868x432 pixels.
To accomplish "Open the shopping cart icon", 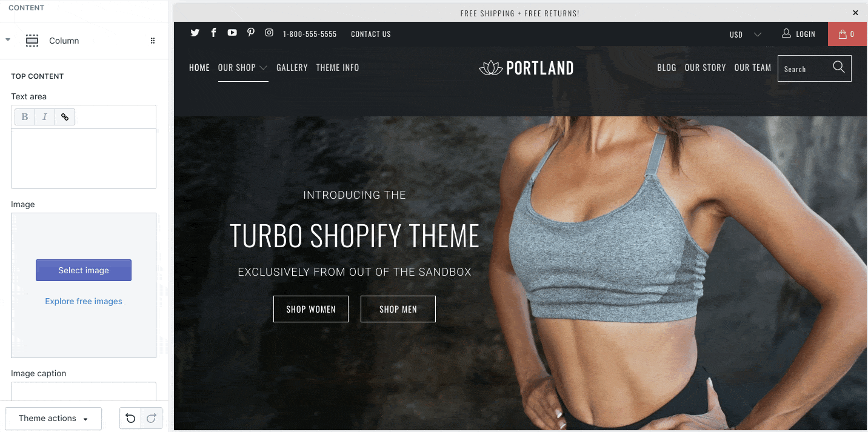I will click(847, 34).
